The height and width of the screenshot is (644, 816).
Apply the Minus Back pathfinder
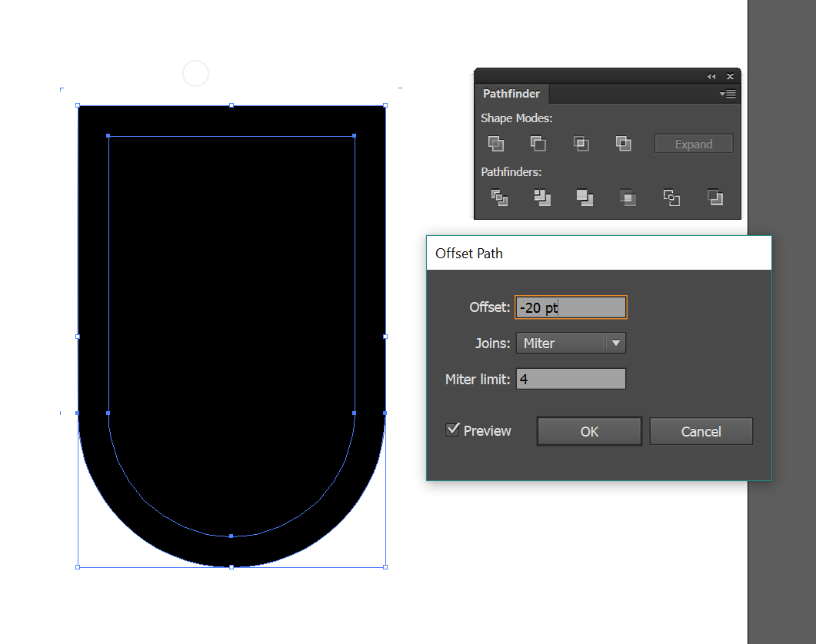coord(714,198)
